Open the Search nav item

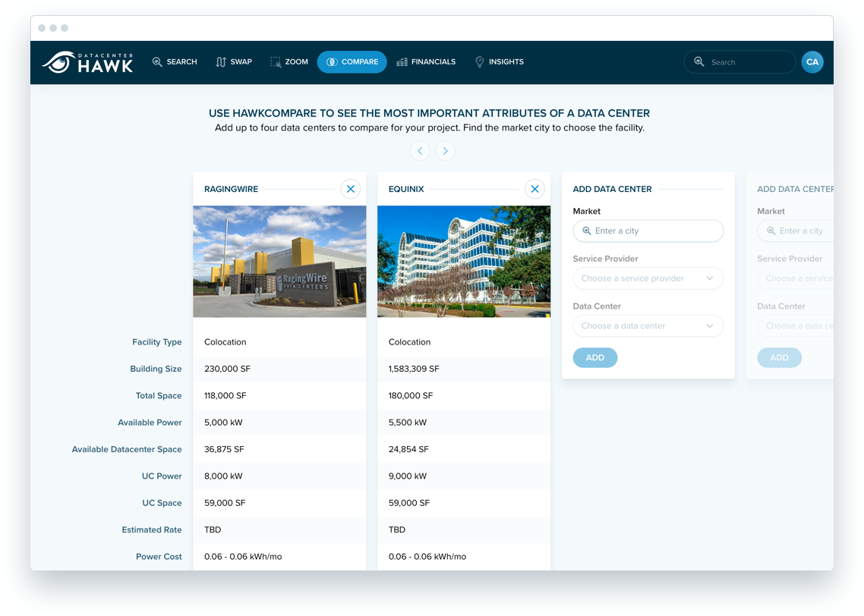[x=175, y=61]
